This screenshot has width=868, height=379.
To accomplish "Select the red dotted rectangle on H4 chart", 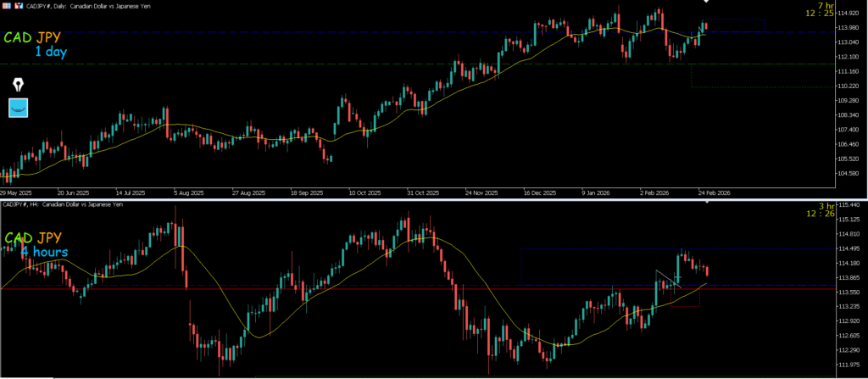I will [x=685, y=298].
